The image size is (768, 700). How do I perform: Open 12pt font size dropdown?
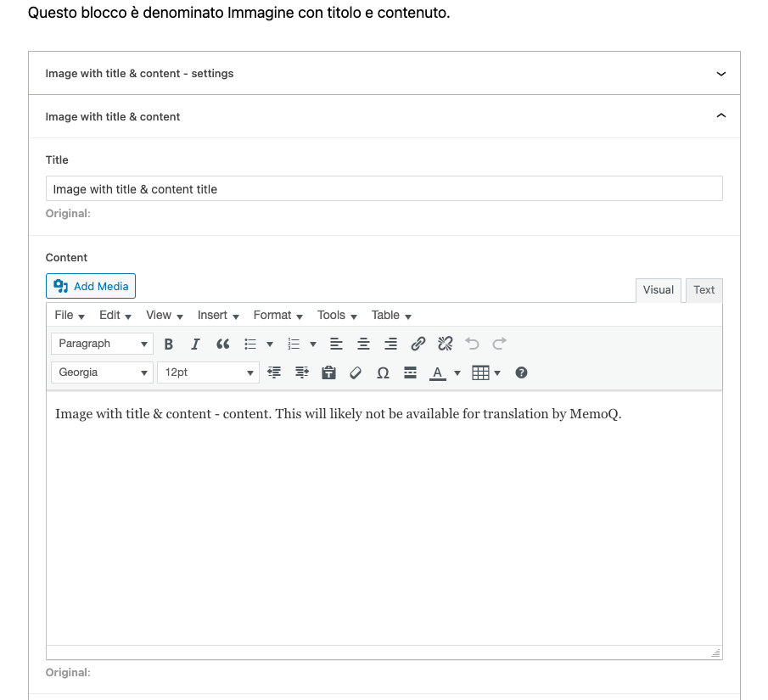(208, 372)
